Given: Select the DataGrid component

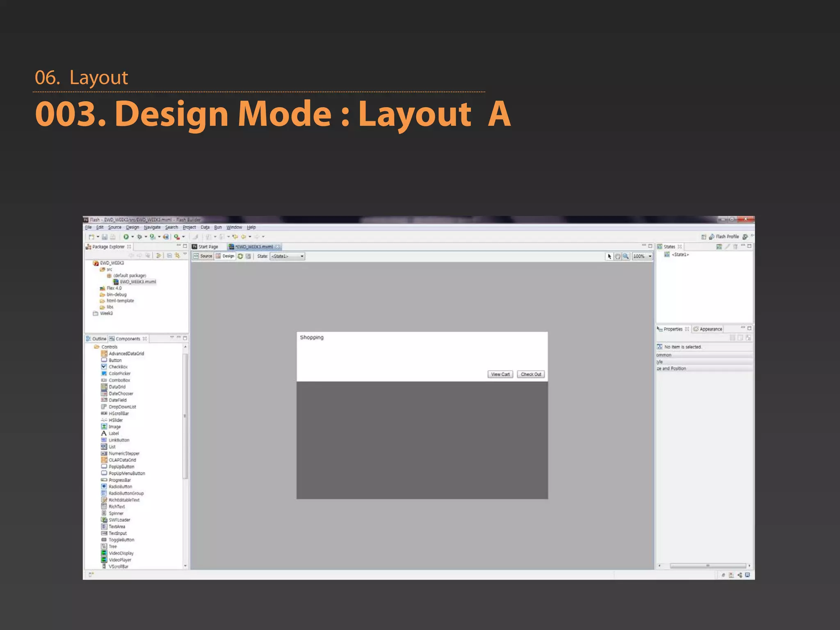Looking at the screenshot, I should coord(114,387).
